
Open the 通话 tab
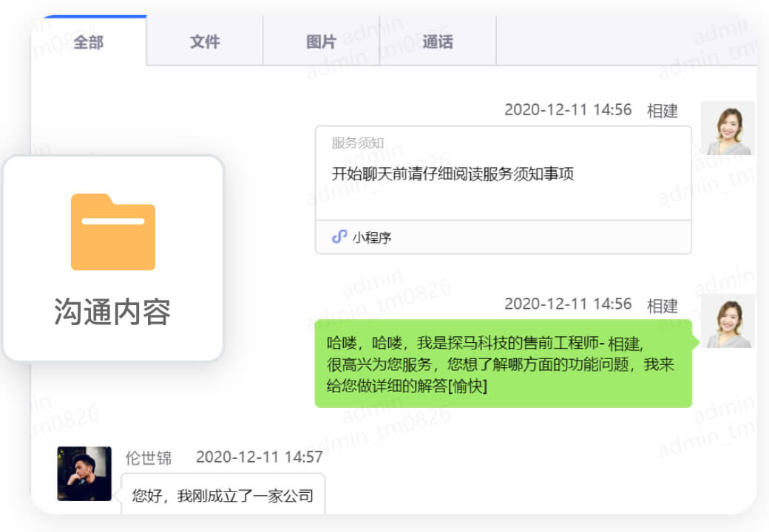pyautogui.click(x=438, y=41)
